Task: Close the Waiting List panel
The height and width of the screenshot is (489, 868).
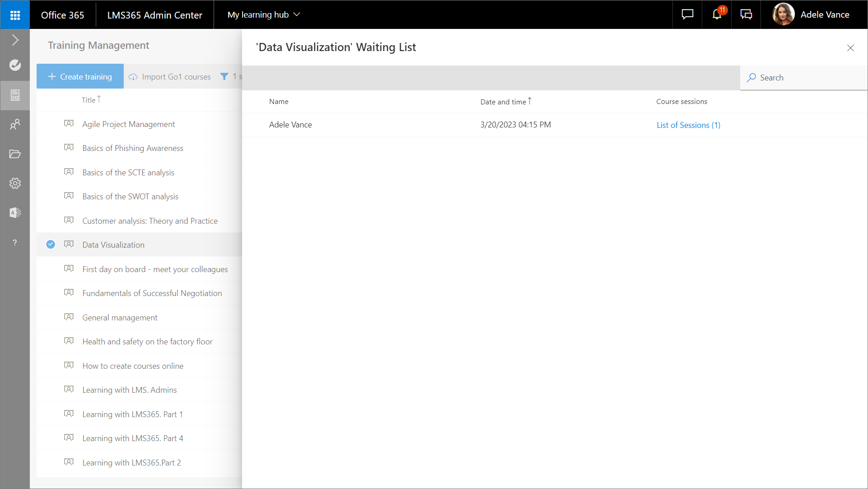Action: tap(850, 48)
